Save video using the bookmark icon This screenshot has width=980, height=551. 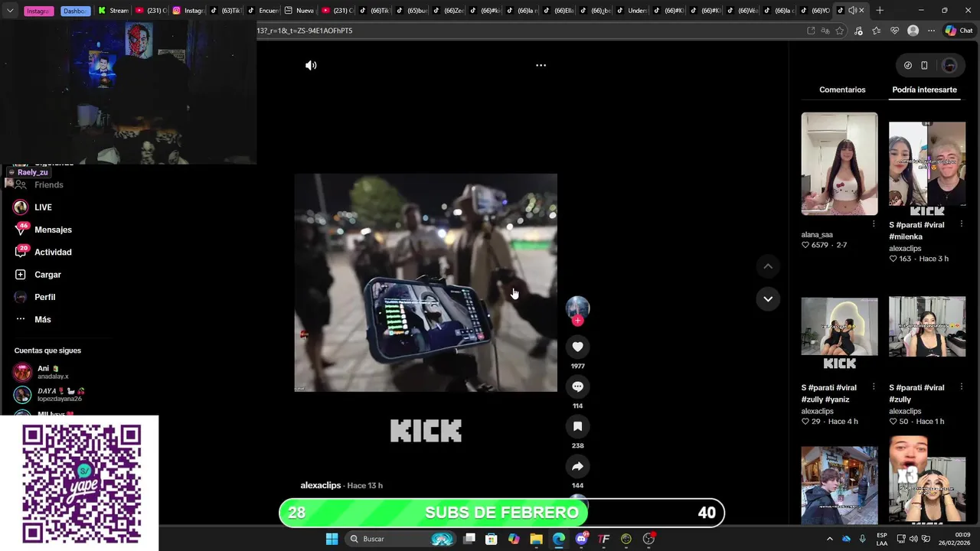[577, 426]
